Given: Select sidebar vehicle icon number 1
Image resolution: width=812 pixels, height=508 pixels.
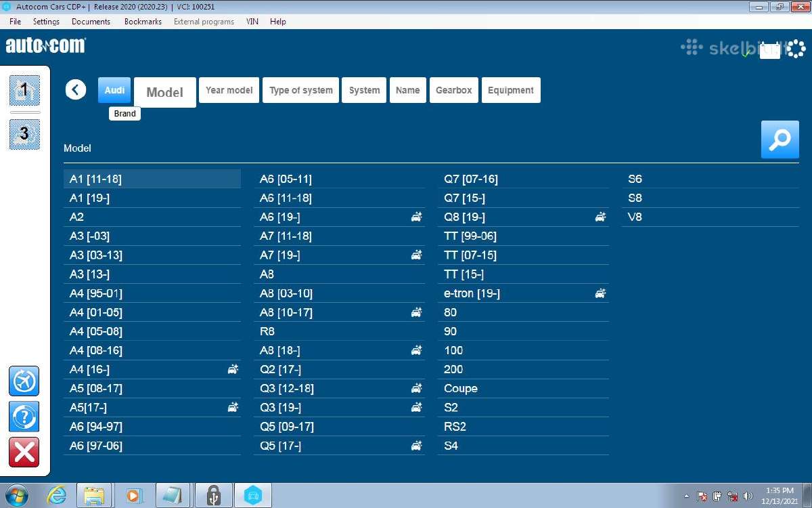Looking at the screenshot, I should (24, 90).
